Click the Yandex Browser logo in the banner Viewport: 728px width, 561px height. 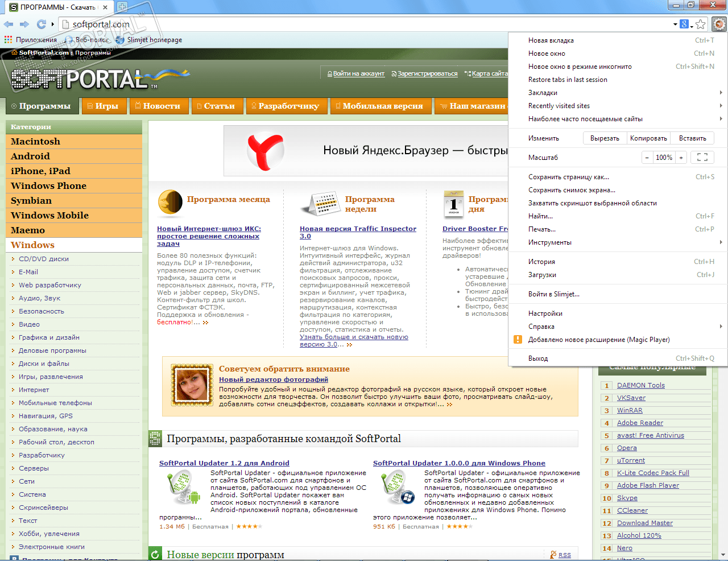pos(265,151)
